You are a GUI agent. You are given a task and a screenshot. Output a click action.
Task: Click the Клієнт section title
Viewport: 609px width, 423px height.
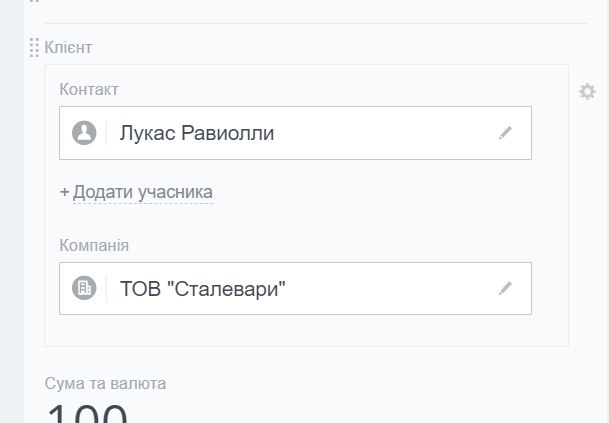[x=69, y=47]
